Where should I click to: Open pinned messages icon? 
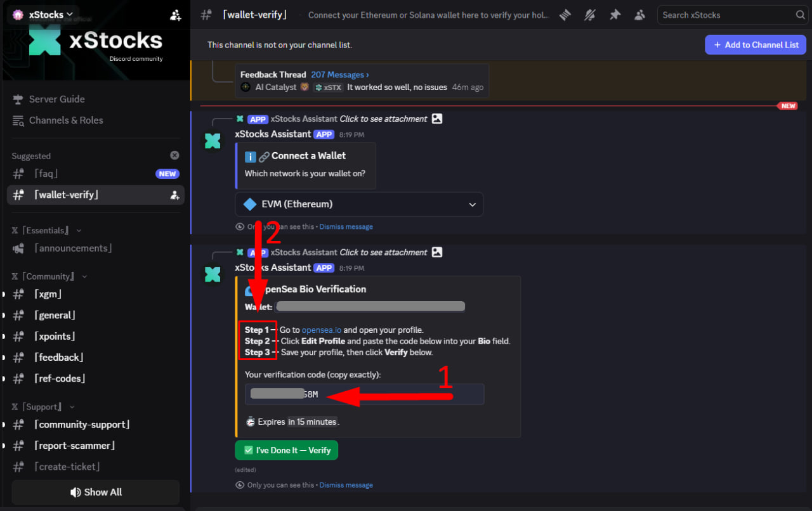click(x=615, y=15)
